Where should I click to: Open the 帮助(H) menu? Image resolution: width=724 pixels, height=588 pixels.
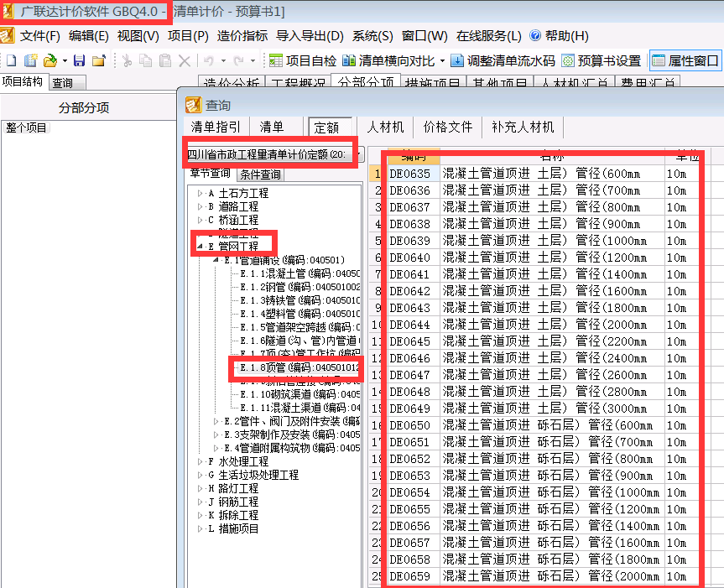tap(560, 36)
